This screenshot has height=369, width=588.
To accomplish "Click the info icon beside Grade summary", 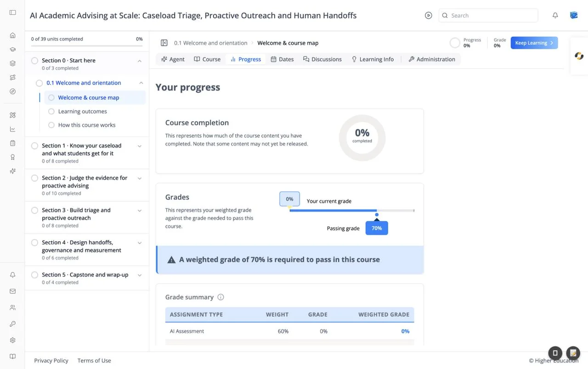I will tap(220, 297).
